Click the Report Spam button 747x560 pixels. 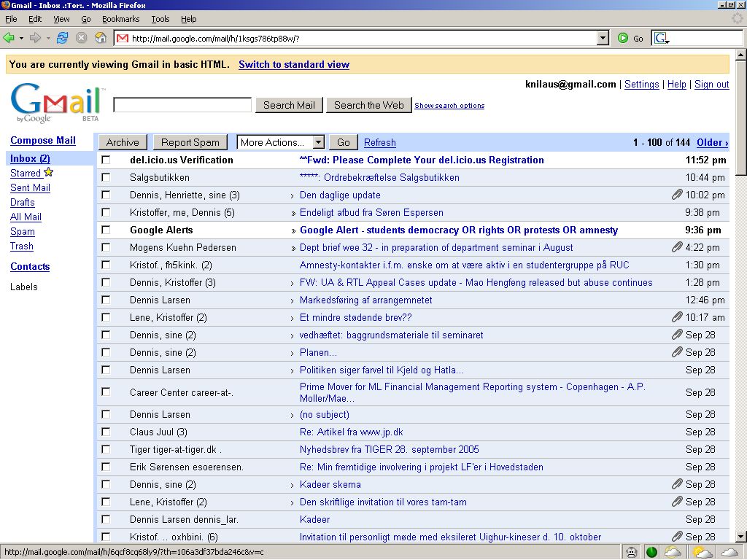click(190, 142)
